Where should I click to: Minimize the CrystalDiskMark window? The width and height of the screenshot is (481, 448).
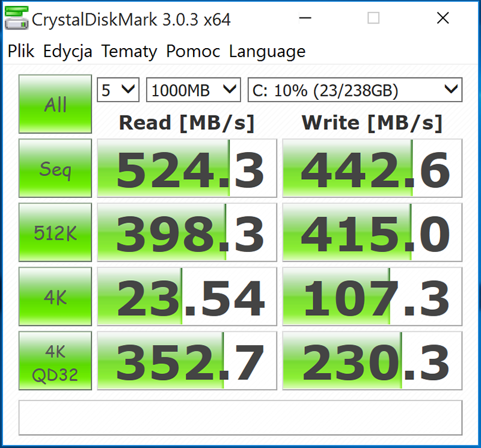pos(305,18)
